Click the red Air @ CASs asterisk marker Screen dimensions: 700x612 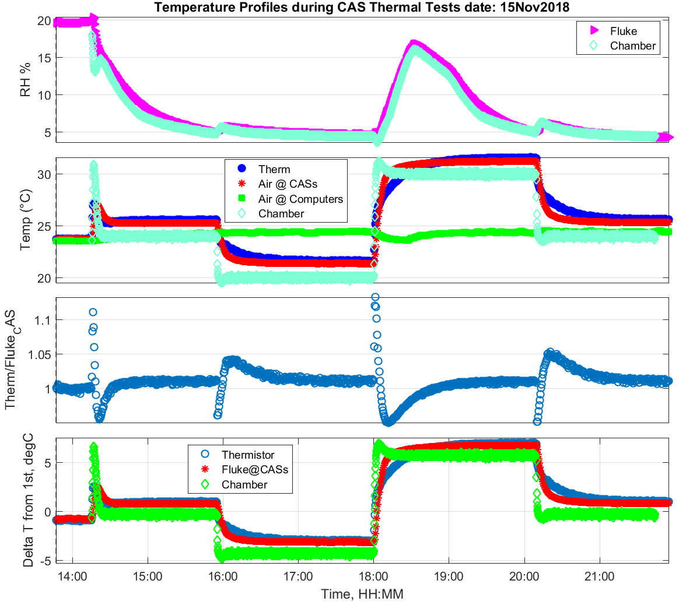[242, 184]
